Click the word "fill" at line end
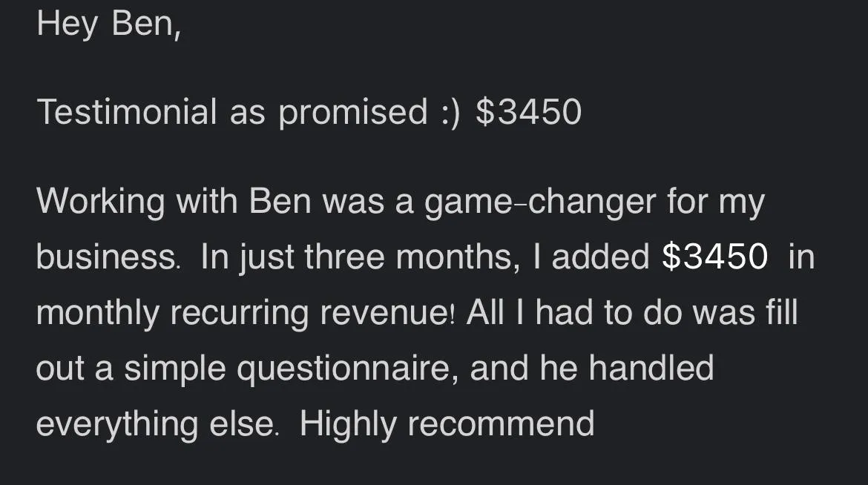Image resolution: width=868 pixels, height=485 pixels. click(782, 311)
